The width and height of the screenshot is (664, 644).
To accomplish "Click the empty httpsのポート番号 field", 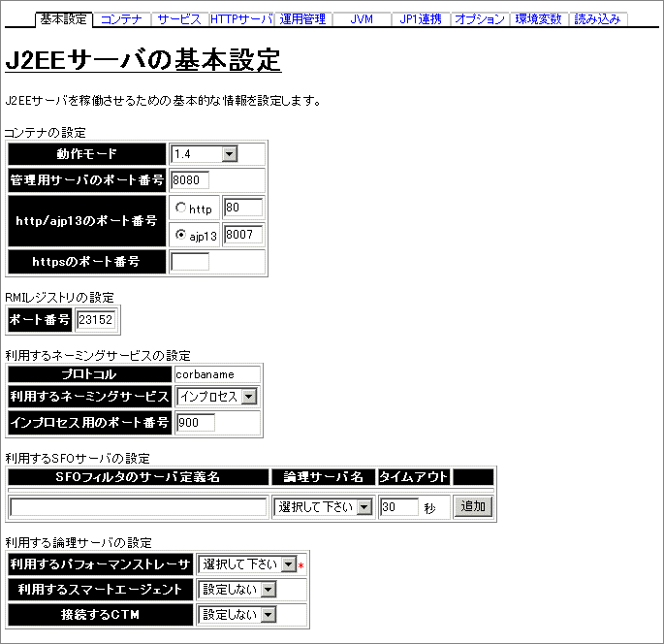I will (x=190, y=262).
